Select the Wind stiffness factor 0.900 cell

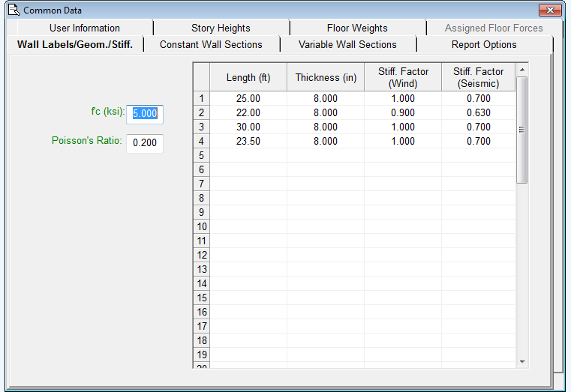click(403, 112)
